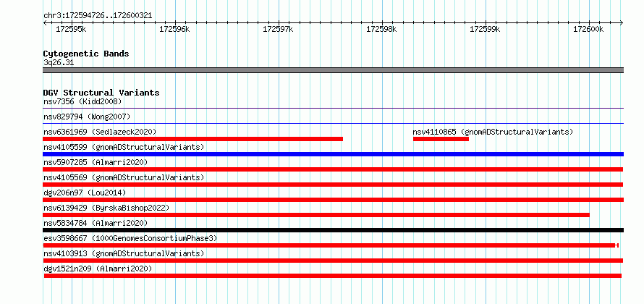This screenshot has height=304, width=644.
Task: Click the 172595k ruler mark
Action: pyautogui.click(x=71, y=29)
